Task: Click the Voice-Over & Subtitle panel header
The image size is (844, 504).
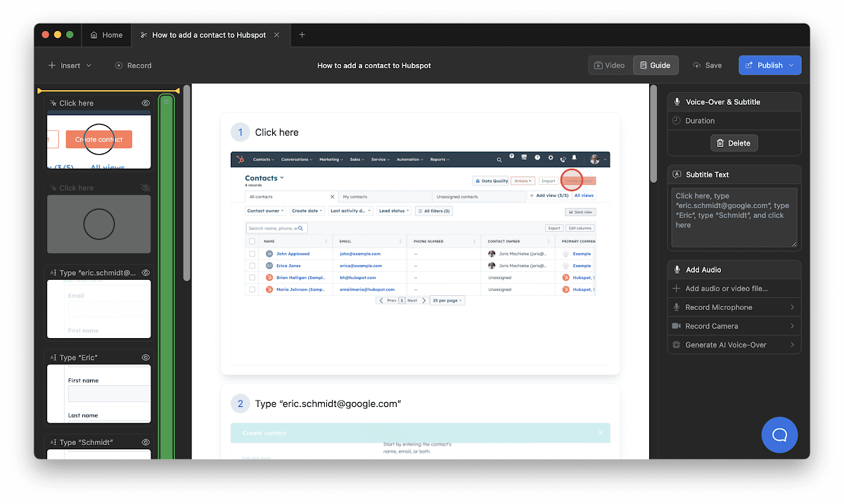Action: pos(734,102)
